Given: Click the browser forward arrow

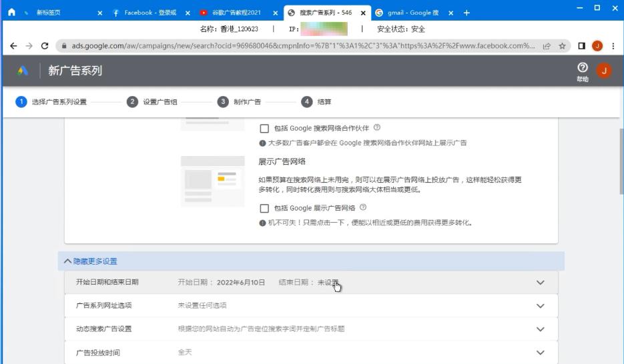Looking at the screenshot, I should click(x=29, y=46).
